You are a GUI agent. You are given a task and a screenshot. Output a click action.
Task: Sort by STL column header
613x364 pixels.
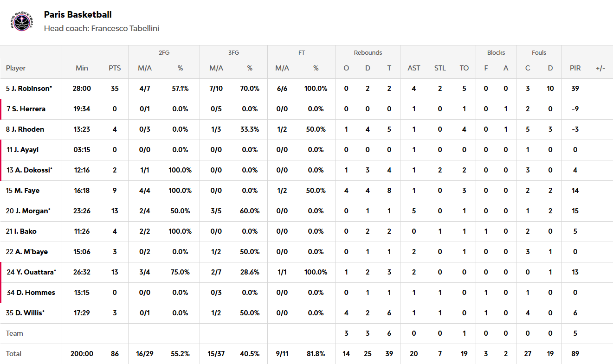coord(440,68)
